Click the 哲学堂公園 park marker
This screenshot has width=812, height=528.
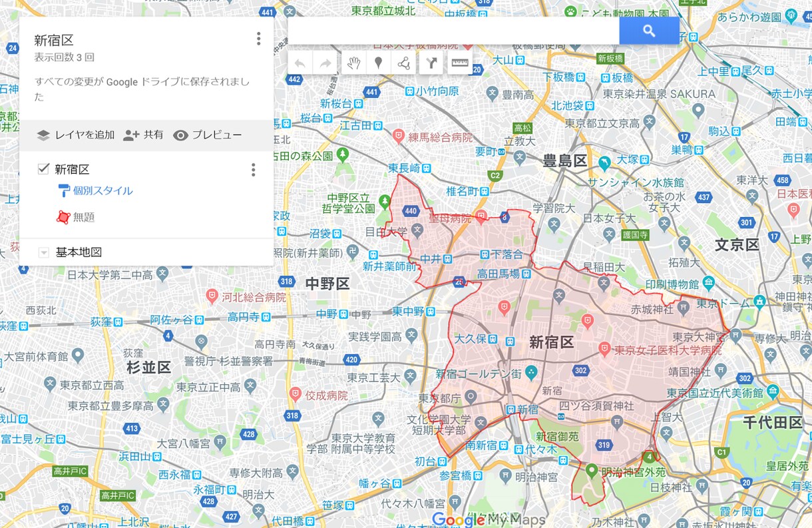click(384, 201)
